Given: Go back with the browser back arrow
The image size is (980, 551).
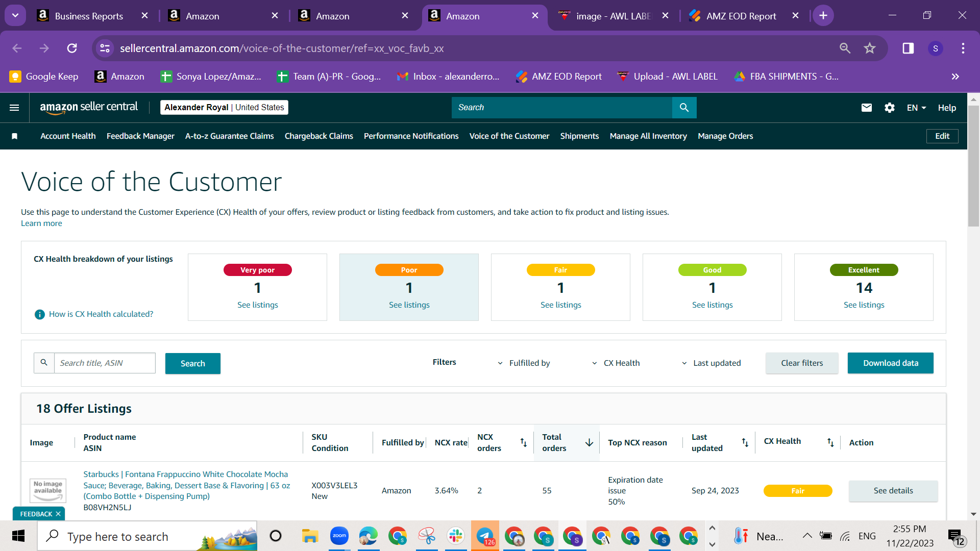Looking at the screenshot, I should 17,48.
